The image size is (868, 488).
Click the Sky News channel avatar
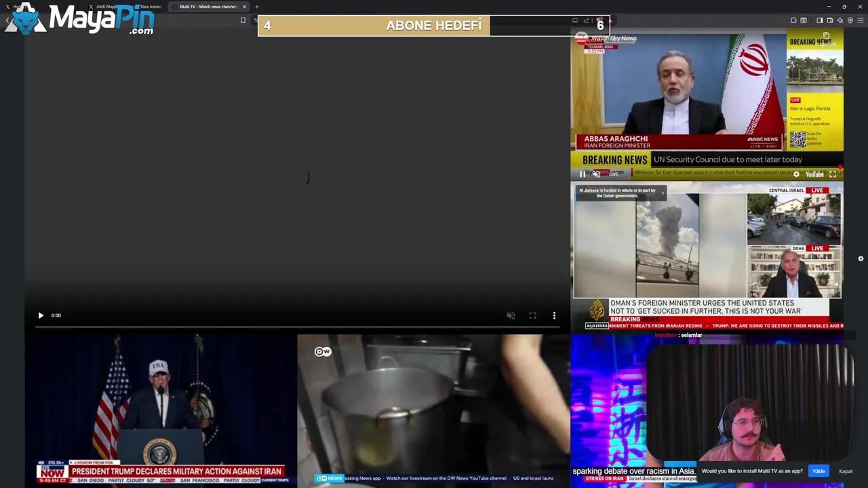(x=581, y=38)
